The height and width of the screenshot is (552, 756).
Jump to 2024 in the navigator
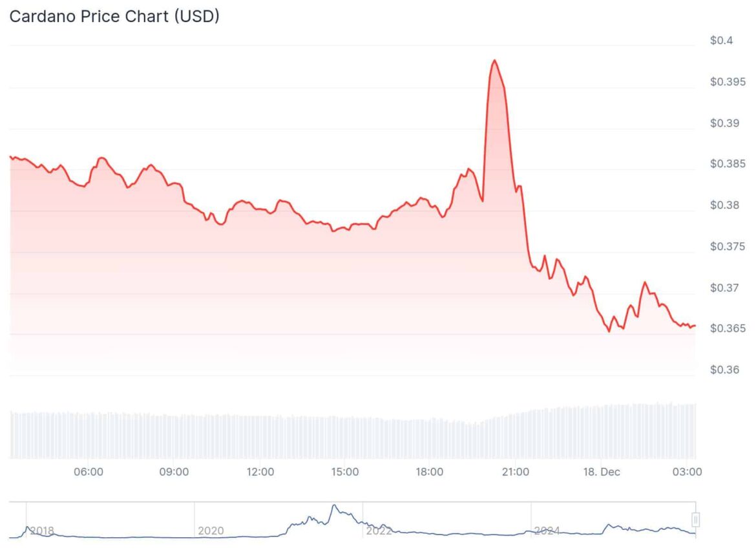click(x=547, y=531)
